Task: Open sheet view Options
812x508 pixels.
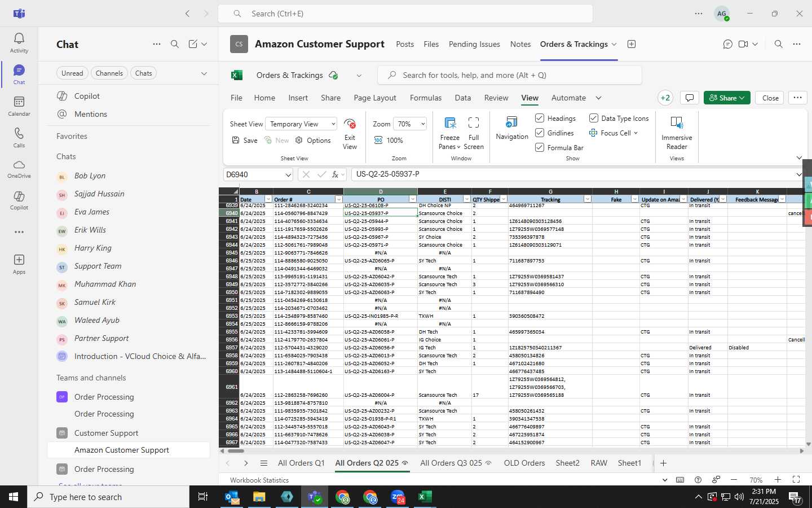Action: [x=313, y=141]
